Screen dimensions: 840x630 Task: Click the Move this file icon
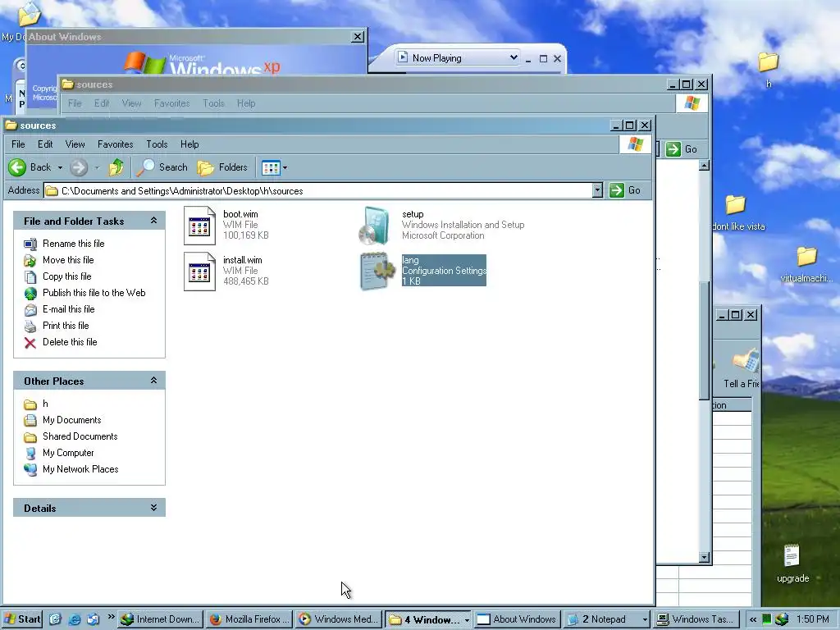tap(30, 260)
